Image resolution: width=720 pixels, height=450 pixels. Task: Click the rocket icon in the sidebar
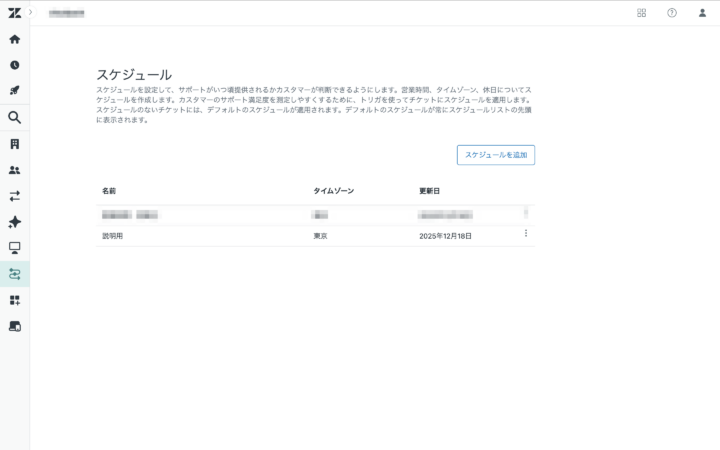pyautogui.click(x=14, y=91)
